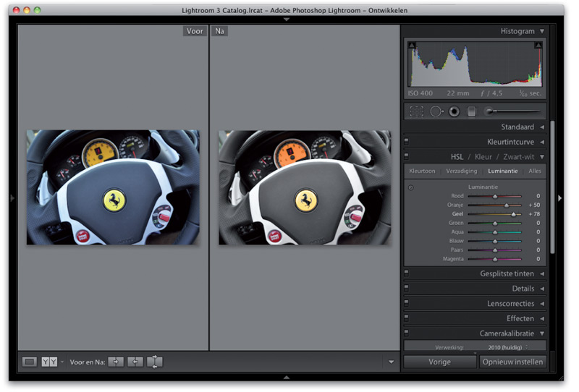This screenshot has width=579, height=392.
Task: Select the Adjustment Brush tool
Action: pos(512,111)
